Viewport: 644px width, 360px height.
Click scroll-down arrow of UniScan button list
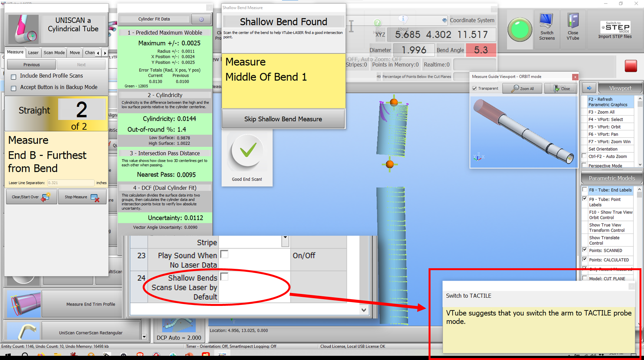tap(144, 336)
